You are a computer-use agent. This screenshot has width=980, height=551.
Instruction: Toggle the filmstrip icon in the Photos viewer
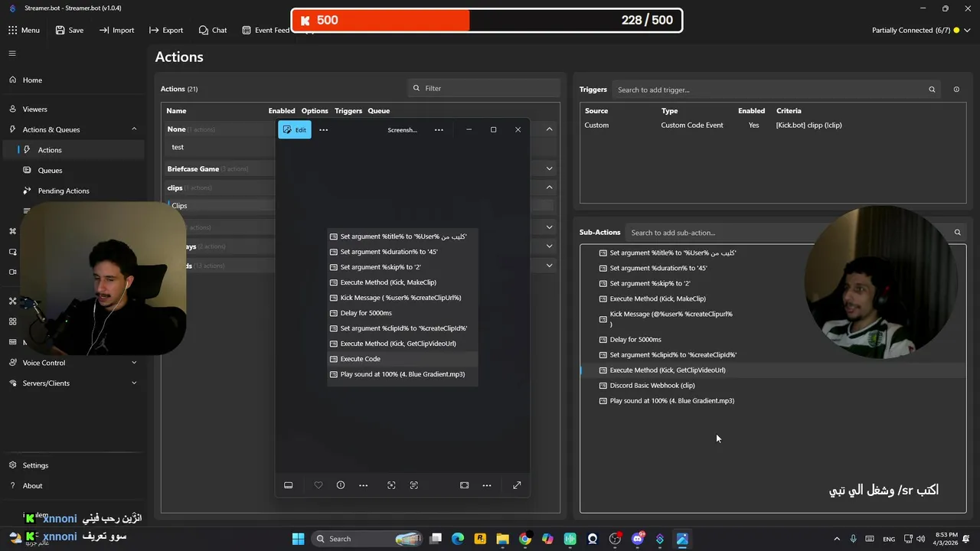[x=288, y=485]
